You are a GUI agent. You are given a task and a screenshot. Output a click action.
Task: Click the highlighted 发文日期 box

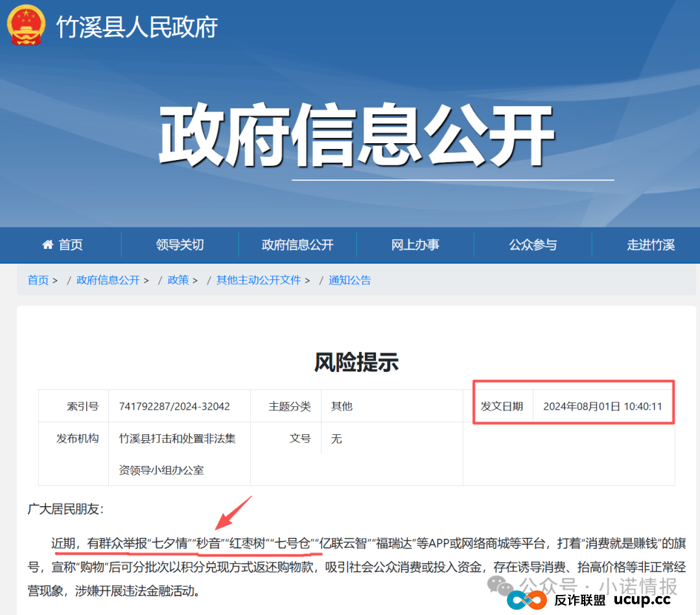coord(573,402)
